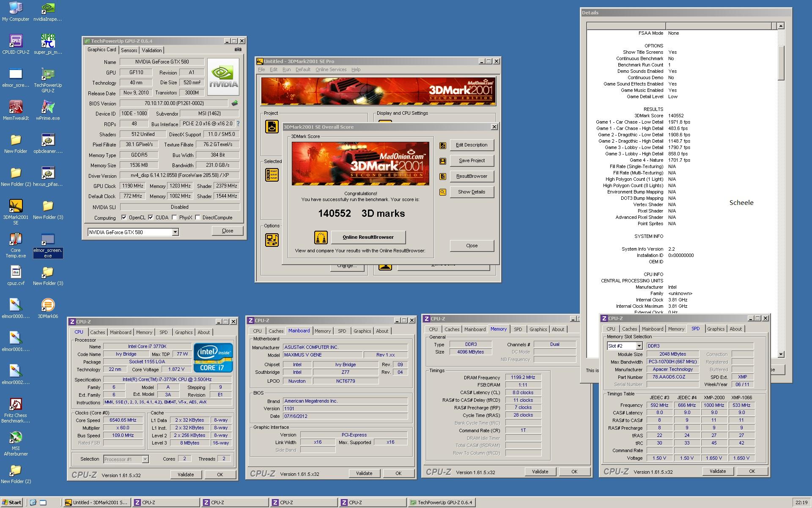This screenshot has height=508, width=812.
Task: Open cpuz.cvf file on desktop
Action: pyautogui.click(x=16, y=276)
